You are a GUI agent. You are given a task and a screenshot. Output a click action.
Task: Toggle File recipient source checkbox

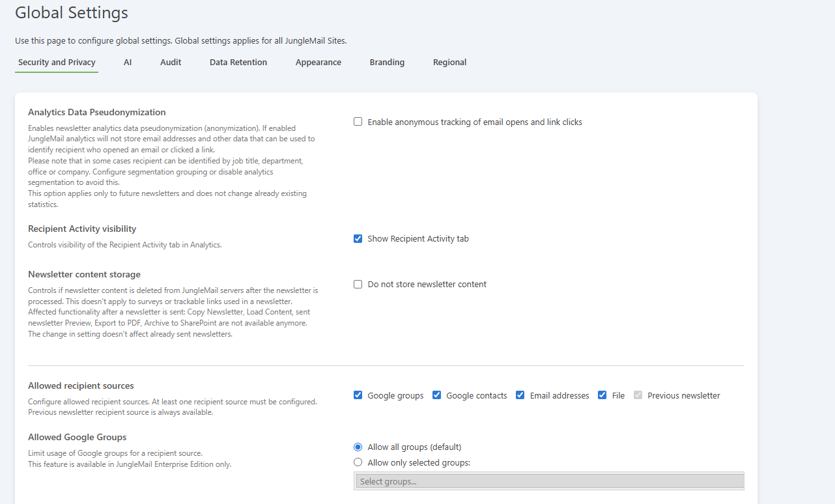(602, 395)
